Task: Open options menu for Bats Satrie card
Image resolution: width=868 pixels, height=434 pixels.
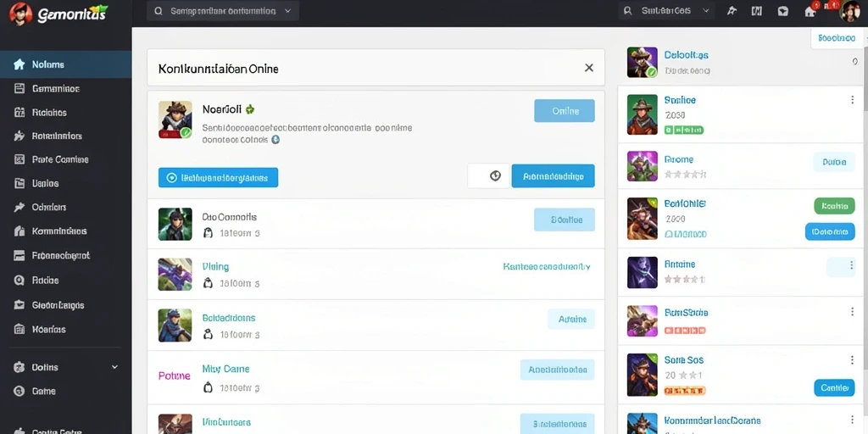Action: point(852,314)
